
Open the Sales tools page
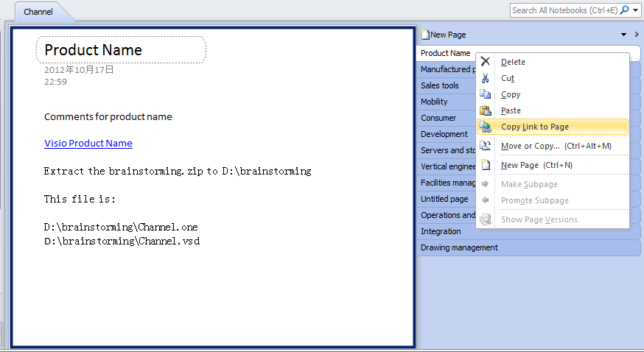pyautogui.click(x=447, y=85)
